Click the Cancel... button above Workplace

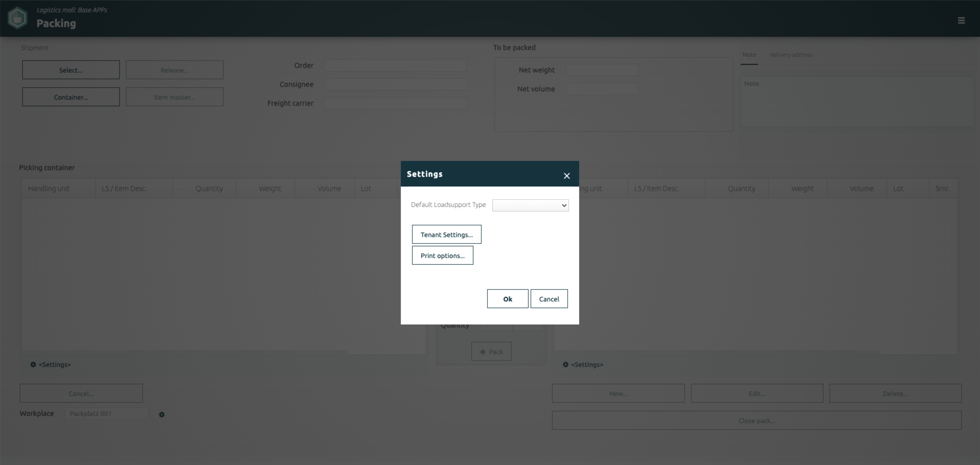pyautogui.click(x=81, y=393)
